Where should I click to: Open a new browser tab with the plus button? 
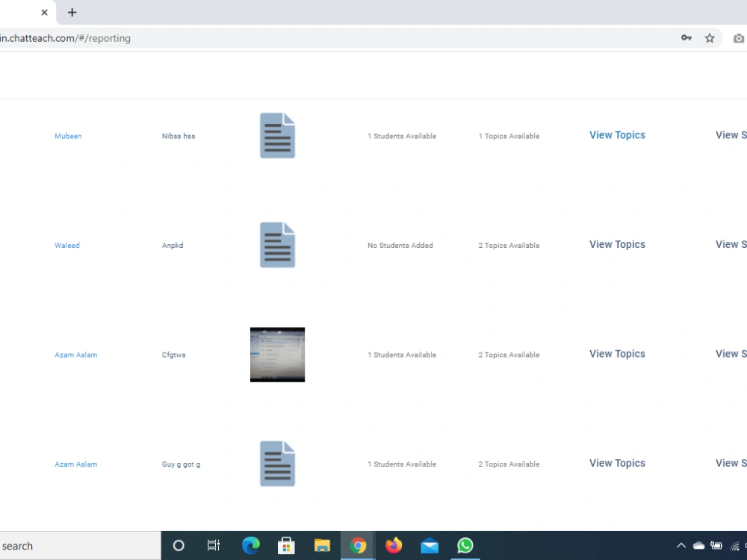click(72, 12)
